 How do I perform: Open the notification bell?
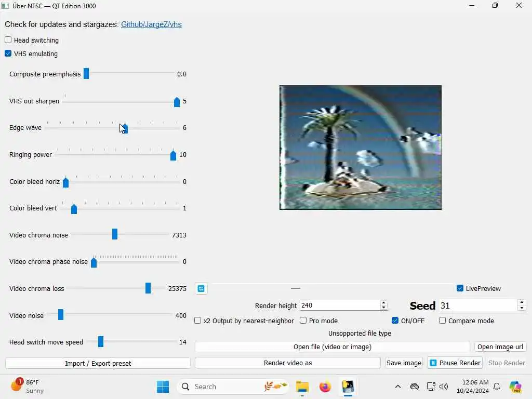[x=497, y=387]
